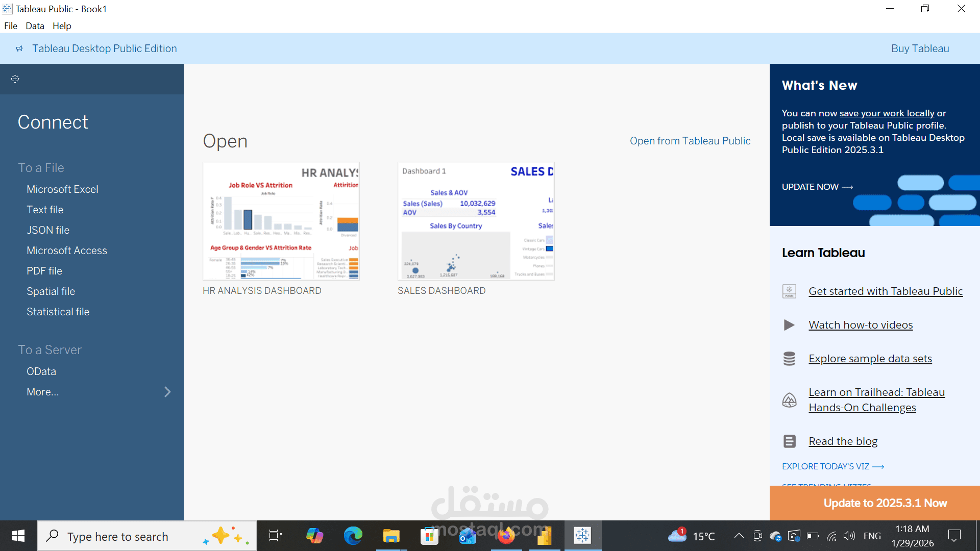
Task: Click the Buy Tableau link
Action: pos(920,48)
